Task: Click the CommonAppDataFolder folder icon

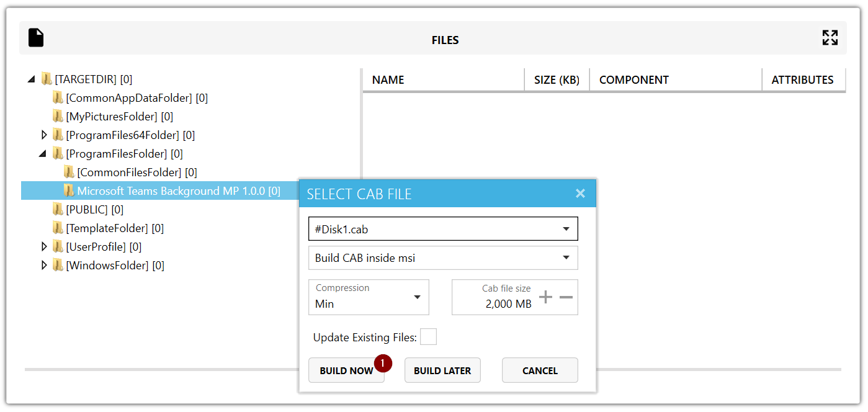Action: point(58,97)
